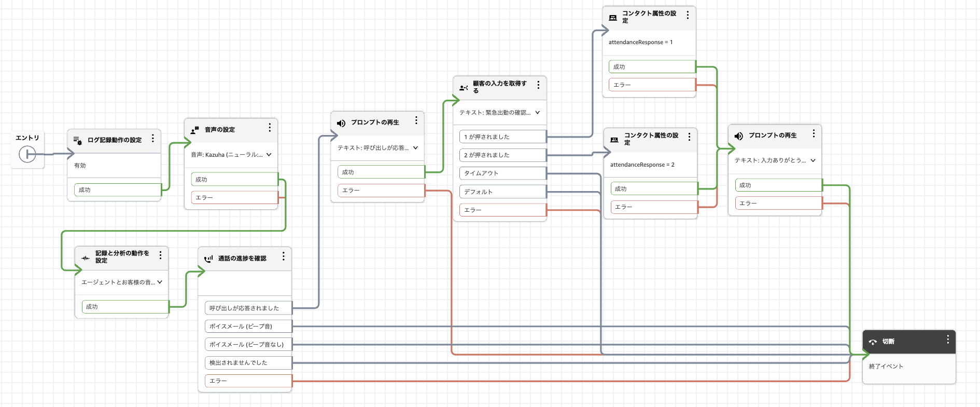Select エラー branch of 入力ありがとう prompt block
980x407 pixels.
click(778, 203)
